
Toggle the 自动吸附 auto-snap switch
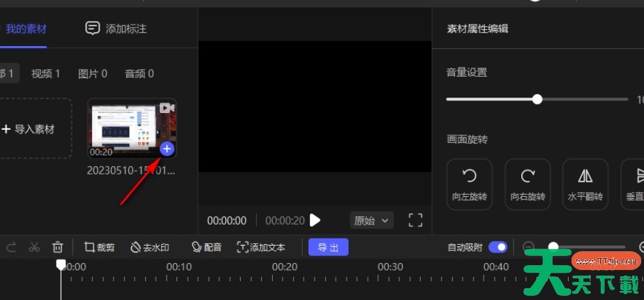[497, 247]
